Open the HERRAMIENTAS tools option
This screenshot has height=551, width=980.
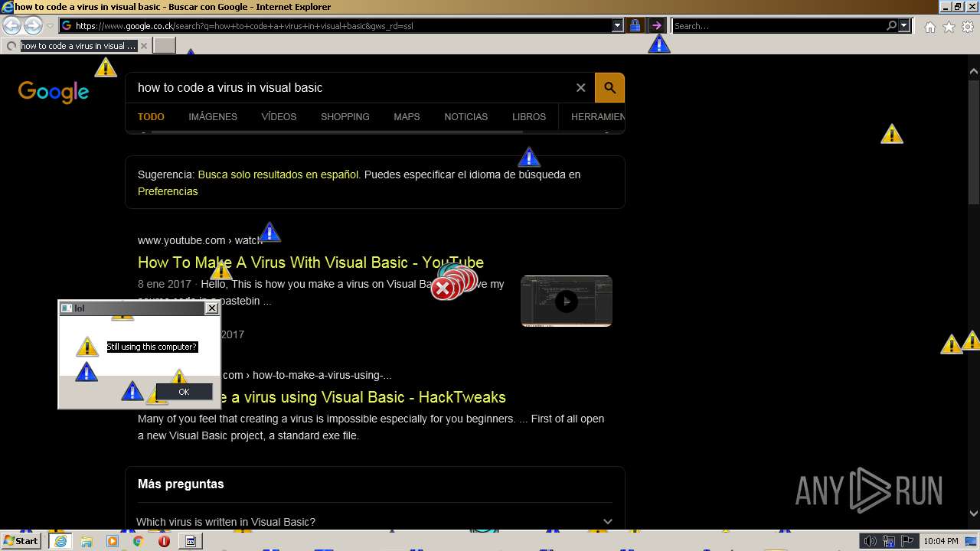point(597,117)
